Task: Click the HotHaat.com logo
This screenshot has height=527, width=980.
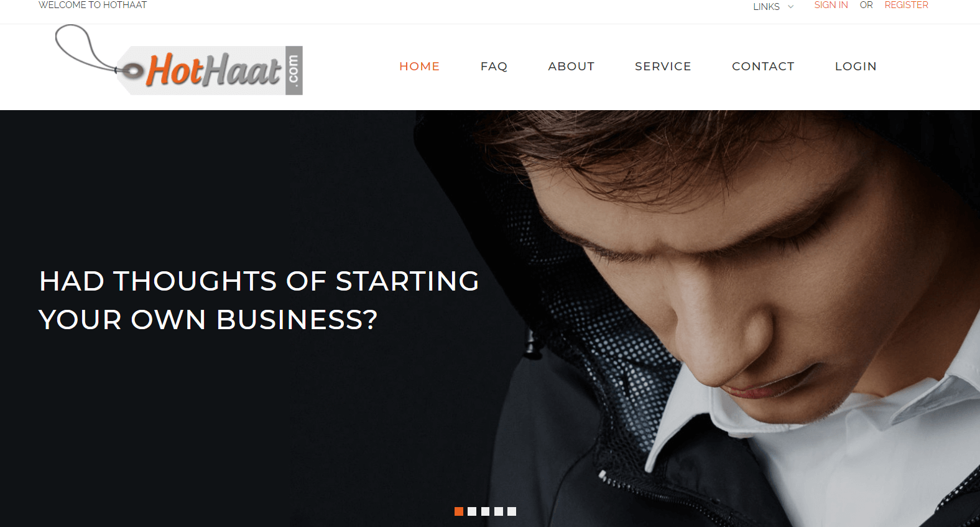Action: 179,60
